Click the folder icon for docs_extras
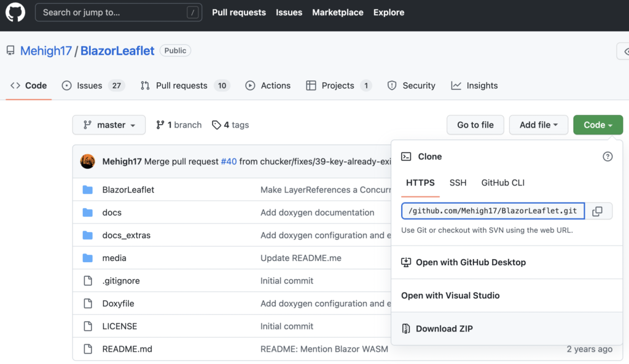 [x=88, y=235]
